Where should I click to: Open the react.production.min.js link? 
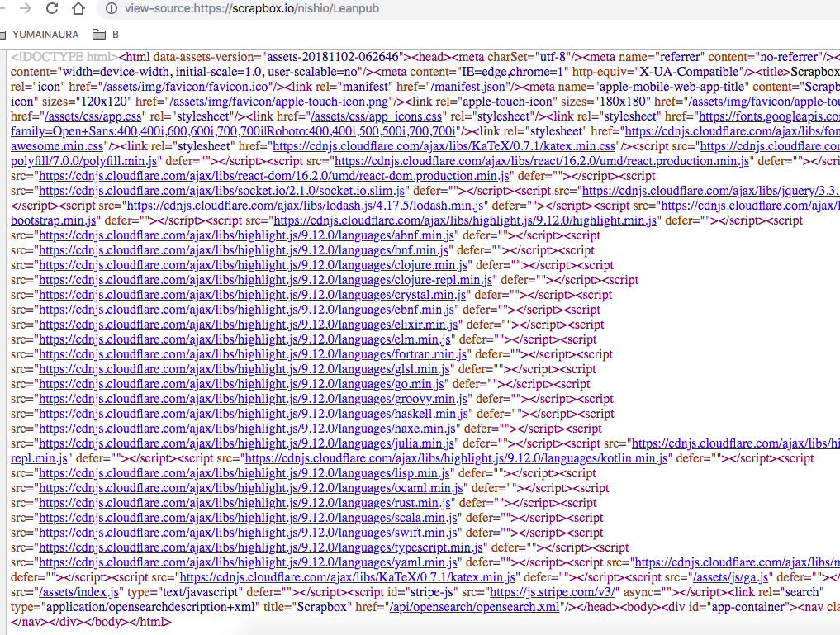click(x=541, y=161)
